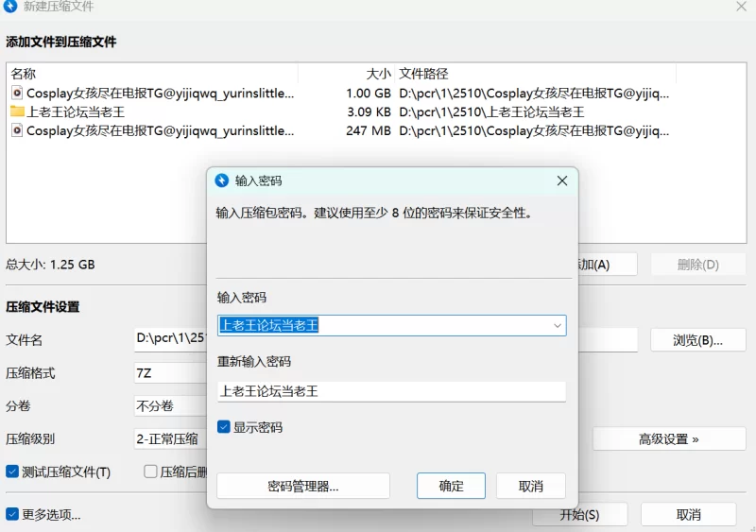
Task: Click 取消 in the password dialog
Action: click(530, 486)
